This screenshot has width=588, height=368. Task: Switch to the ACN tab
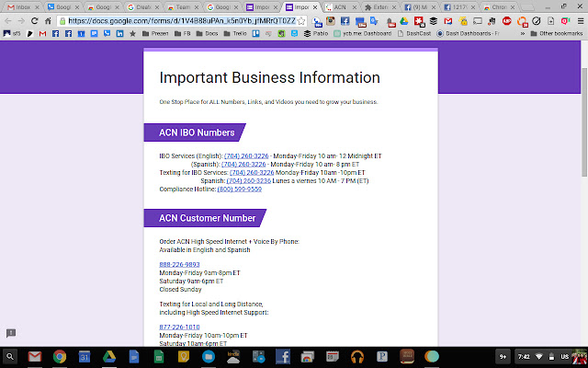(340, 7)
